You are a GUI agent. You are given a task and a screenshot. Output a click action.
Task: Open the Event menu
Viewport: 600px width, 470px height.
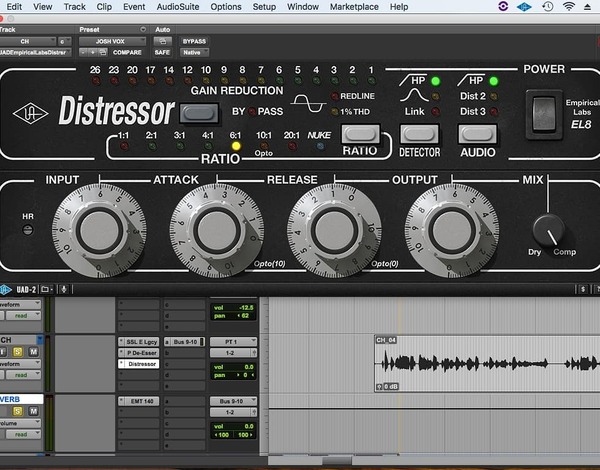click(x=134, y=7)
